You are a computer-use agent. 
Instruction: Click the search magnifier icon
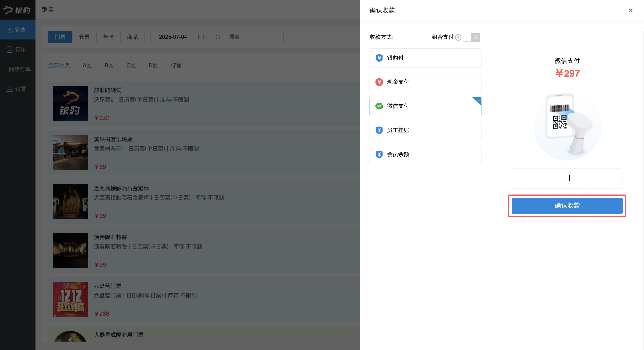click(218, 37)
